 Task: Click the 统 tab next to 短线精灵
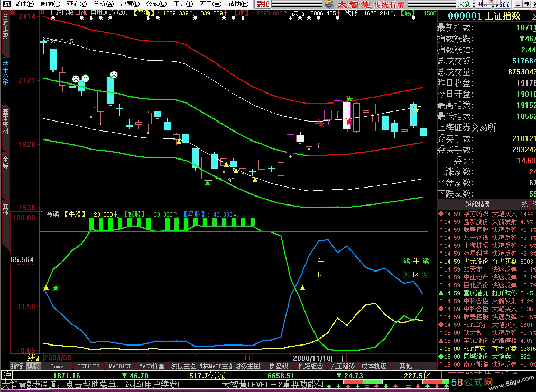pyautogui.click(x=525, y=204)
